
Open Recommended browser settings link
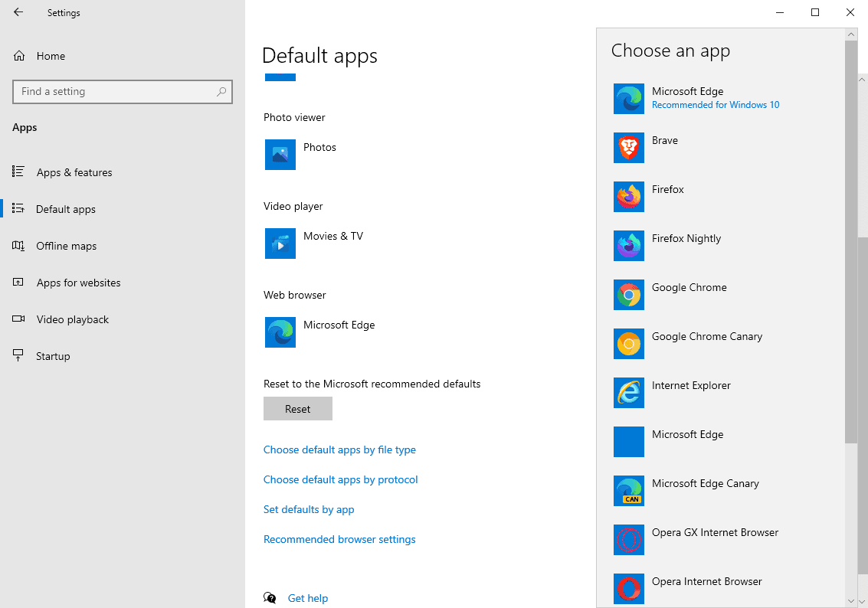pyautogui.click(x=339, y=539)
